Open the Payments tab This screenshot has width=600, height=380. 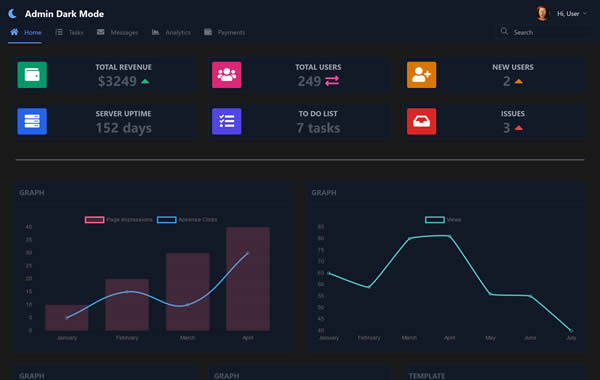(x=224, y=33)
